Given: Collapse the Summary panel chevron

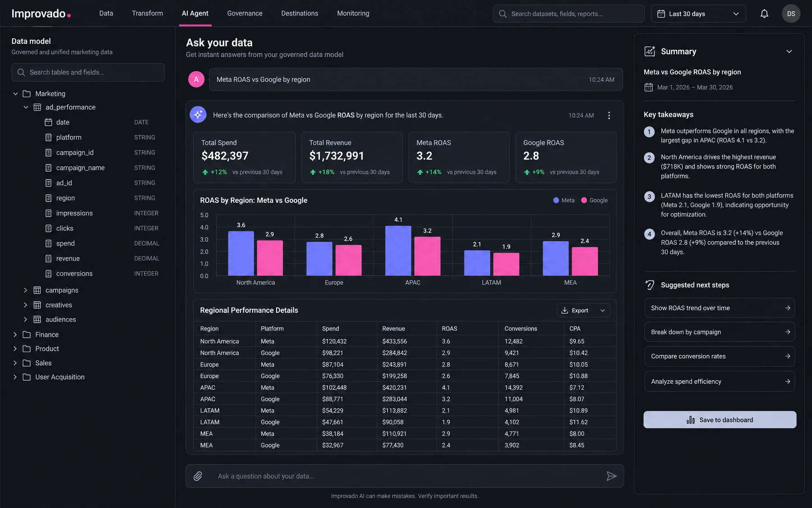Looking at the screenshot, I should click(x=789, y=51).
